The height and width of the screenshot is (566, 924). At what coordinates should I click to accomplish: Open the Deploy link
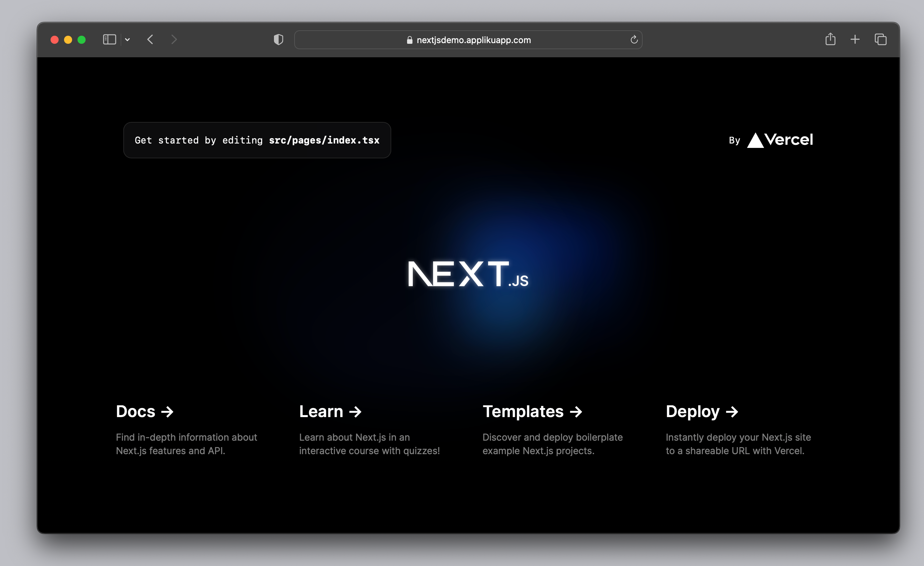tap(702, 412)
